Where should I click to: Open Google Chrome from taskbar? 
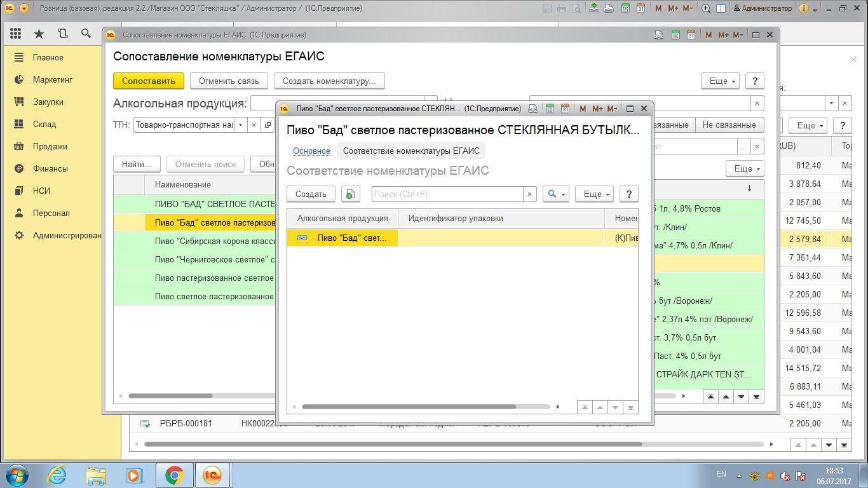pos(174,475)
